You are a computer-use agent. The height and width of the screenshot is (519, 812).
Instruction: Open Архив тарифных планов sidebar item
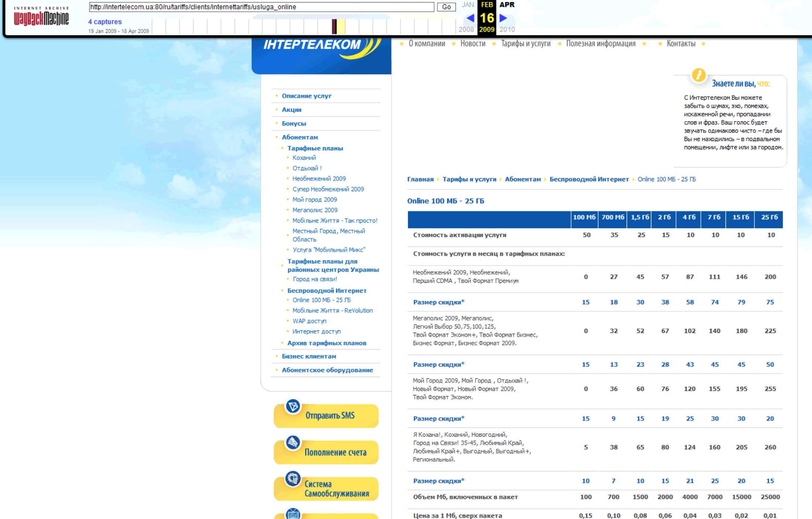point(327,343)
